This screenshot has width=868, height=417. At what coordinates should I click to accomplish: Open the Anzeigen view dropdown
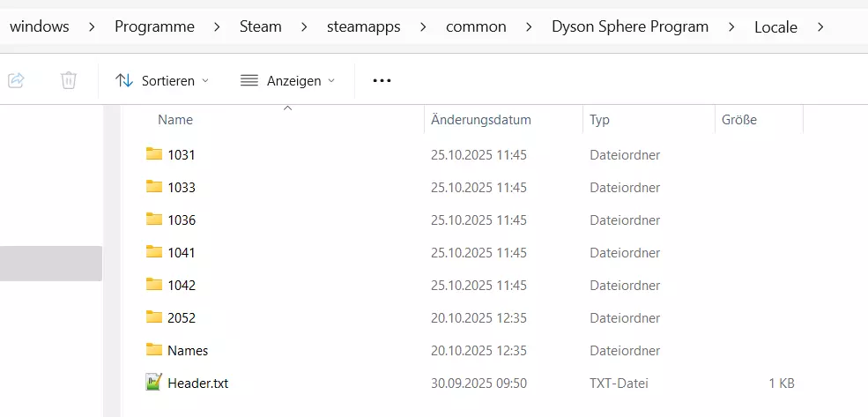tap(288, 80)
